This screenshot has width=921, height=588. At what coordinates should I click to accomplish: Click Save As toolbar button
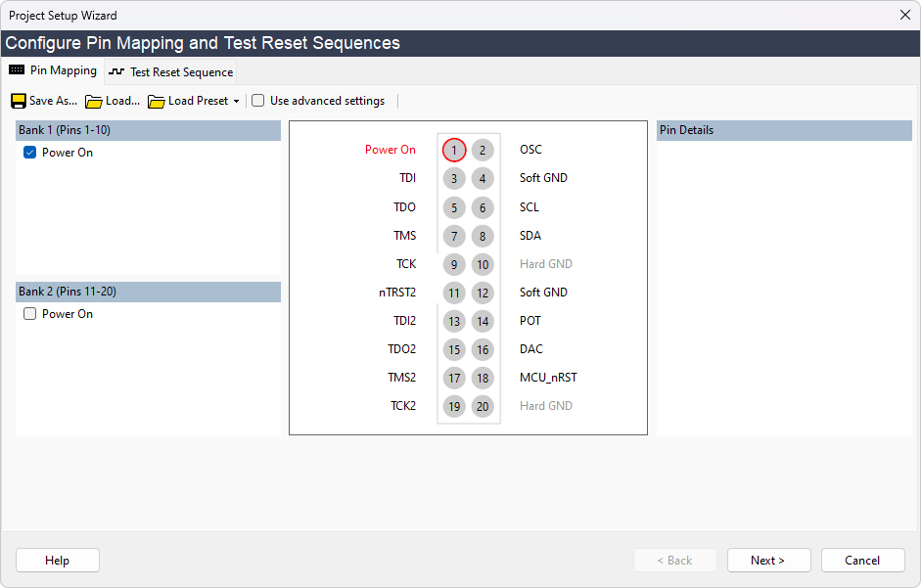44,101
